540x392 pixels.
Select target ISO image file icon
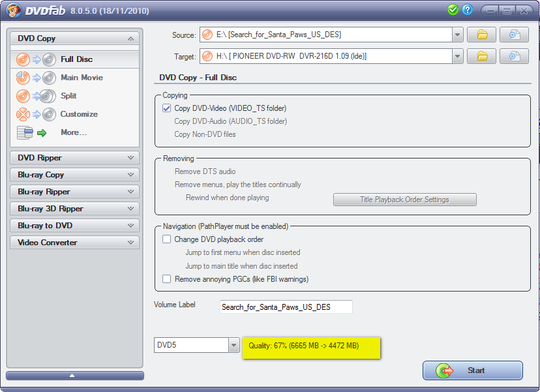pos(514,56)
